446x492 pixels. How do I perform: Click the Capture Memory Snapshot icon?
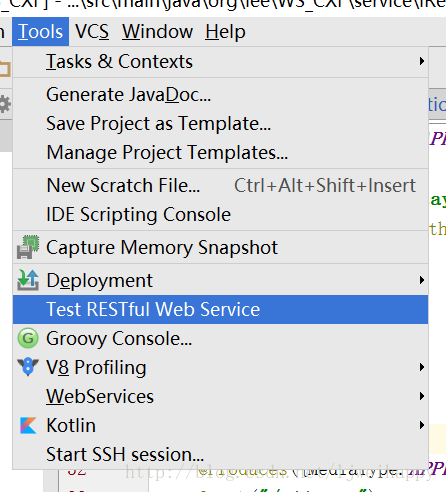[28, 247]
